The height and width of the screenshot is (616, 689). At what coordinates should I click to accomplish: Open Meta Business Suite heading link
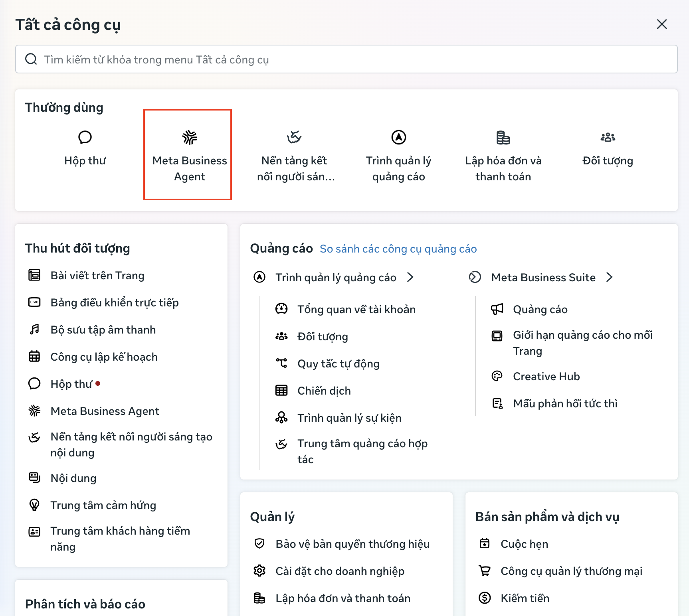[x=543, y=277]
